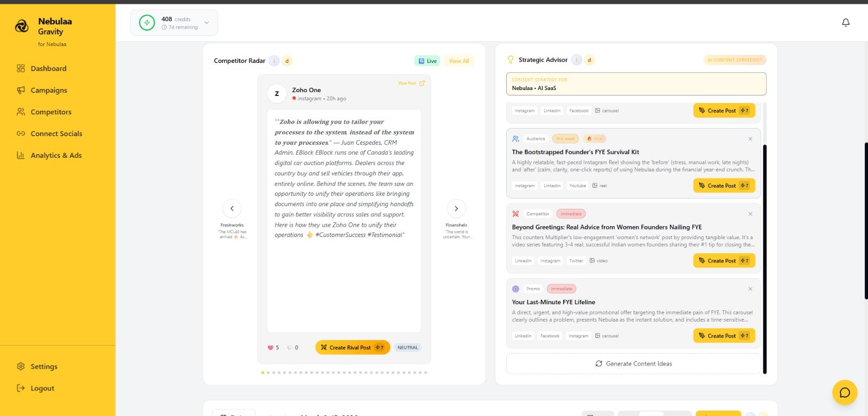Click the Strategic Advisor lightbulb icon
This screenshot has height=416, width=868.
tap(510, 60)
